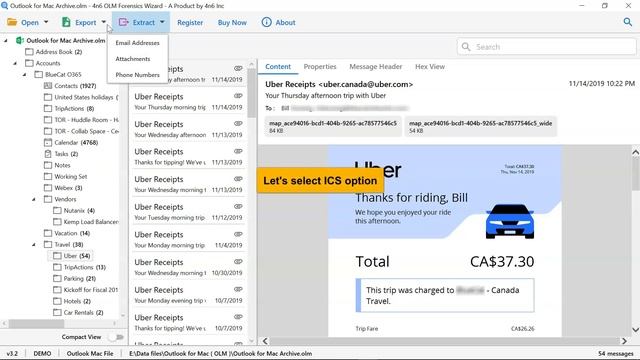Open the Export dropdown arrow
The image size is (640, 360).
coord(103,22)
